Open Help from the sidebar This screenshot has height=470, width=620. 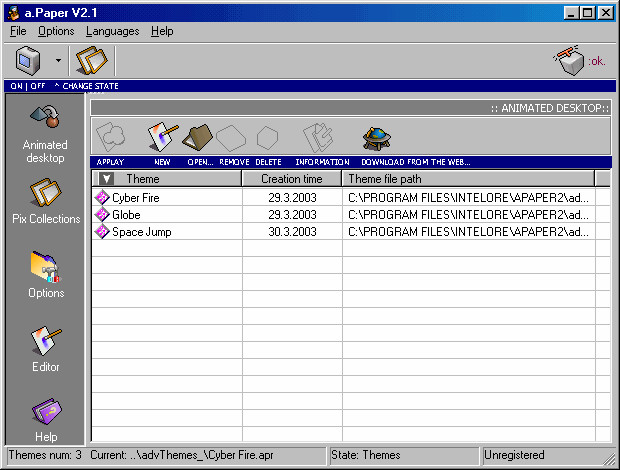coord(46,420)
